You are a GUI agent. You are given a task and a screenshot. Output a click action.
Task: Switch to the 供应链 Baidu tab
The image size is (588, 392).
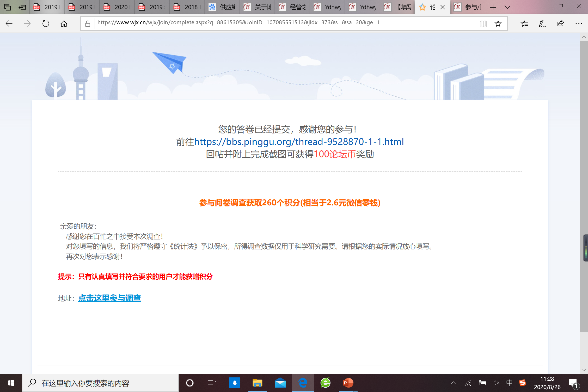(223, 7)
